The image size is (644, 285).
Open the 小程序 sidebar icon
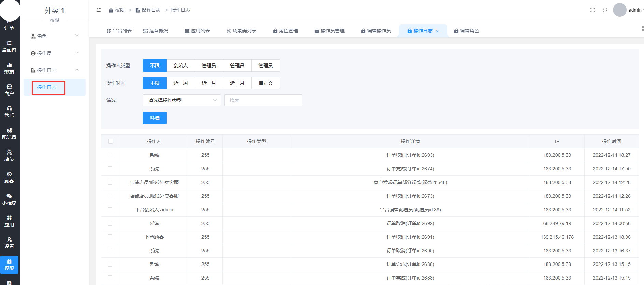(x=9, y=199)
